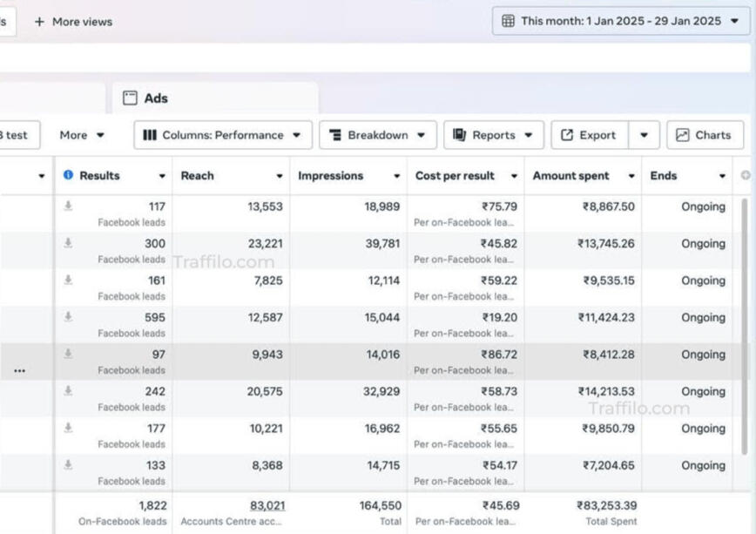Open the Charts view button
The image size is (756, 534).
click(704, 135)
